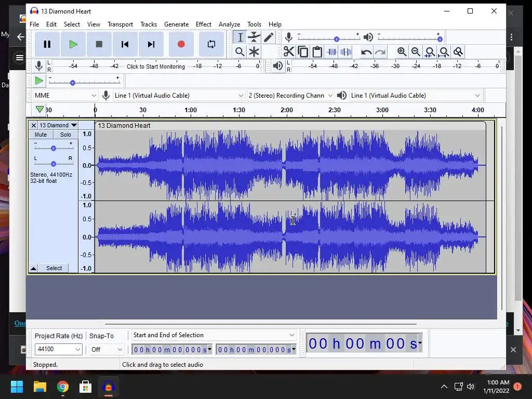
Task: Solo the 13 Diamond track
Action: (65, 135)
